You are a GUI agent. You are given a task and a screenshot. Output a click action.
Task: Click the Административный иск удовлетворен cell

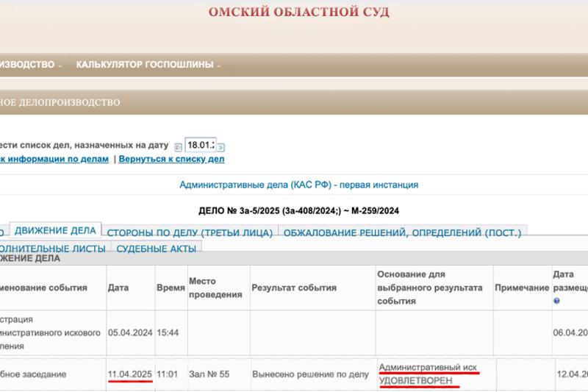pos(428,374)
